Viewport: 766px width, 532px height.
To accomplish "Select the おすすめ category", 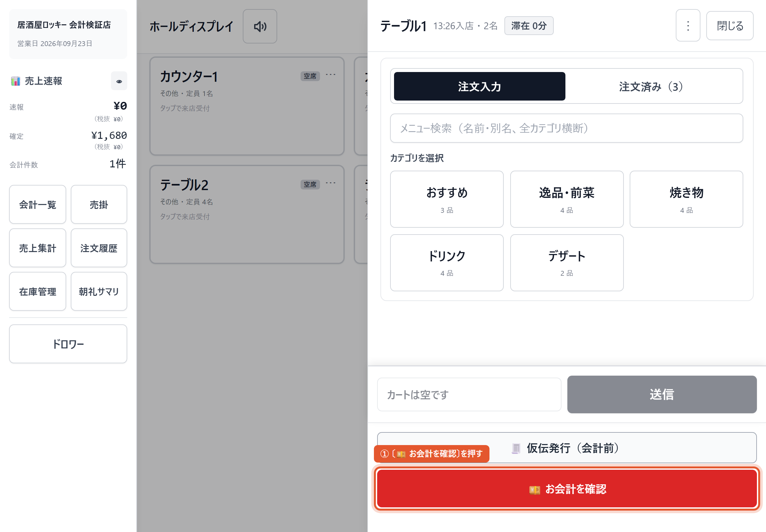I will (x=447, y=199).
